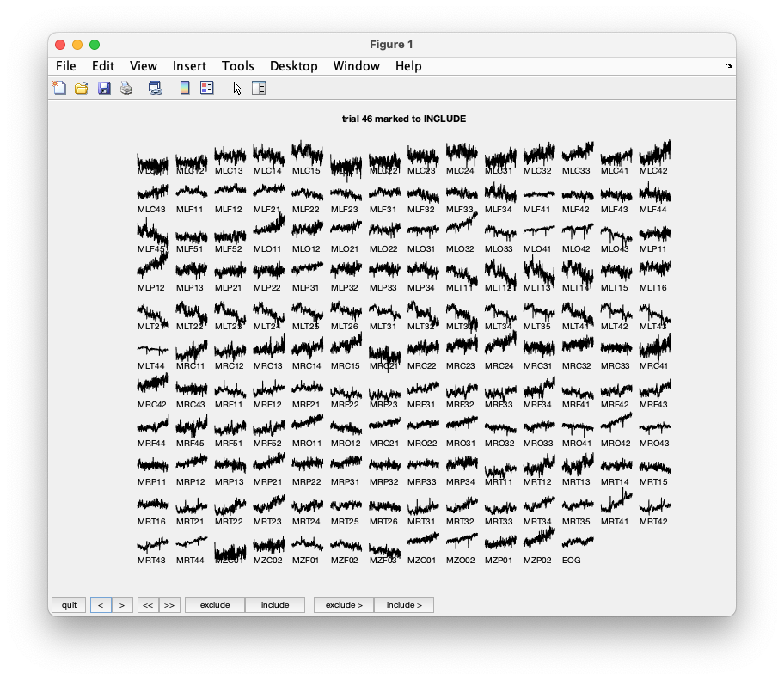The image size is (784, 680).
Task: Open the Tools menu
Action: click(x=237, y=65)
